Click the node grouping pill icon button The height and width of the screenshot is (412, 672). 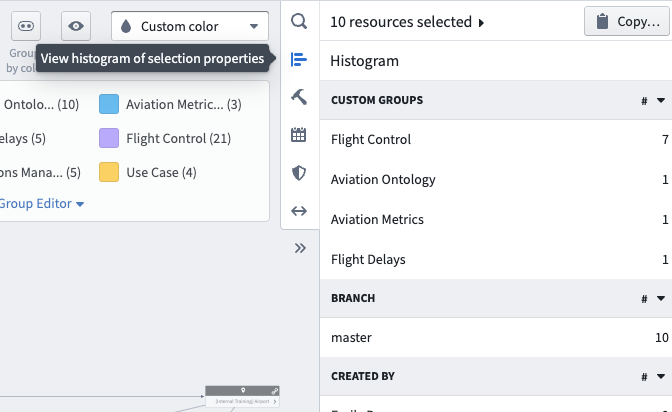[26, 26]
